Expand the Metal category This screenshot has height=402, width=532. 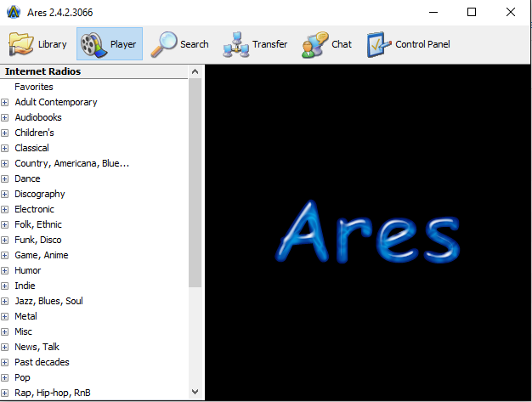click(x=5, y=316)
